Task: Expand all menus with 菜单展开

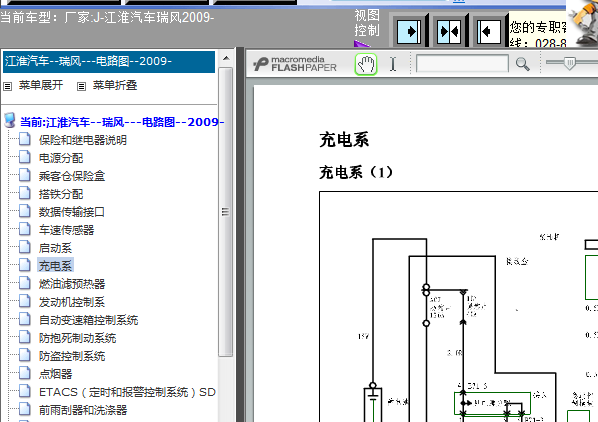Action: click(41, 85)
